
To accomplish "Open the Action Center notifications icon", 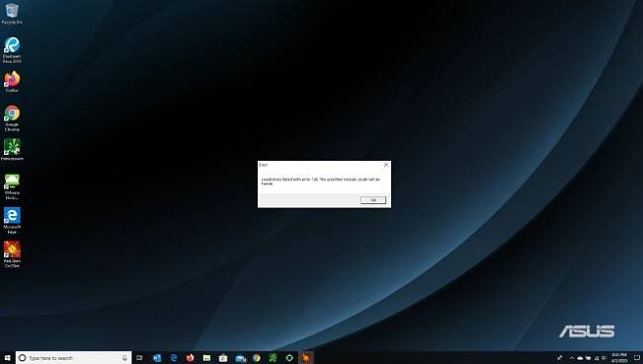I will [637, 358].
